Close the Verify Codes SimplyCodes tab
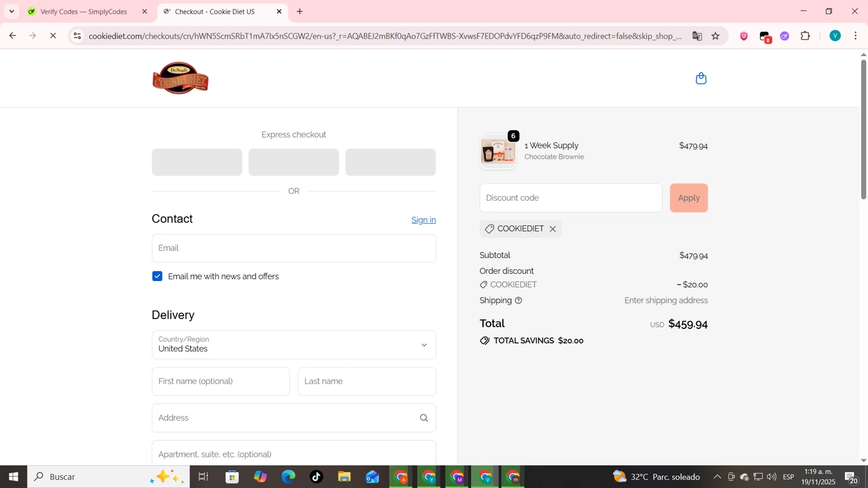 point(145,12)
